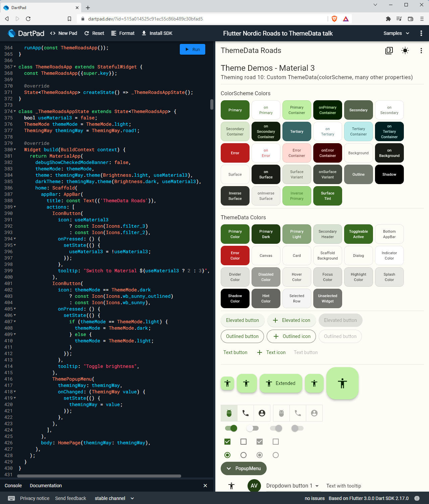The height and width of the screenshot is (504, 429).
Task: Click the Extended floating action button
Action: pyautogui.click(x=281, y=383)
